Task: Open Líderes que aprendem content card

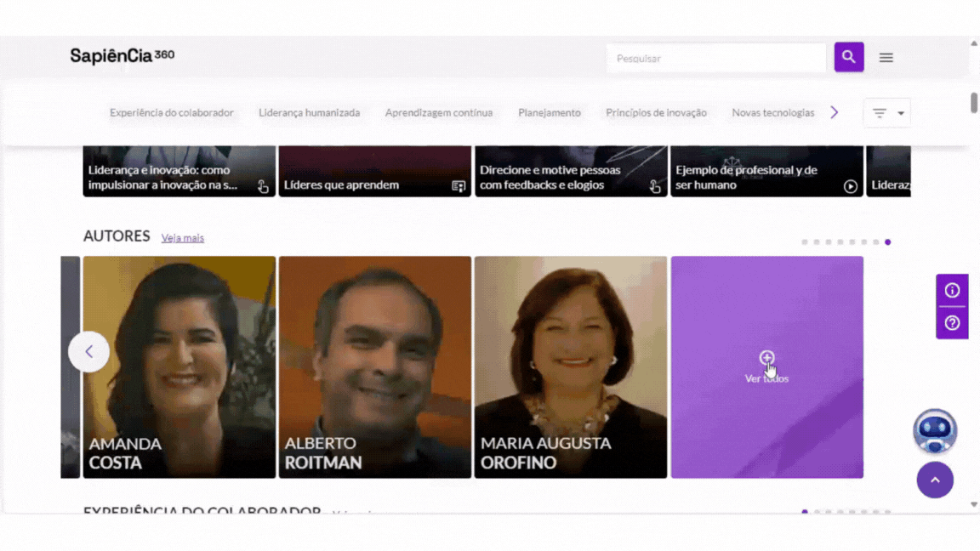Action: click(x=375, y=171)
